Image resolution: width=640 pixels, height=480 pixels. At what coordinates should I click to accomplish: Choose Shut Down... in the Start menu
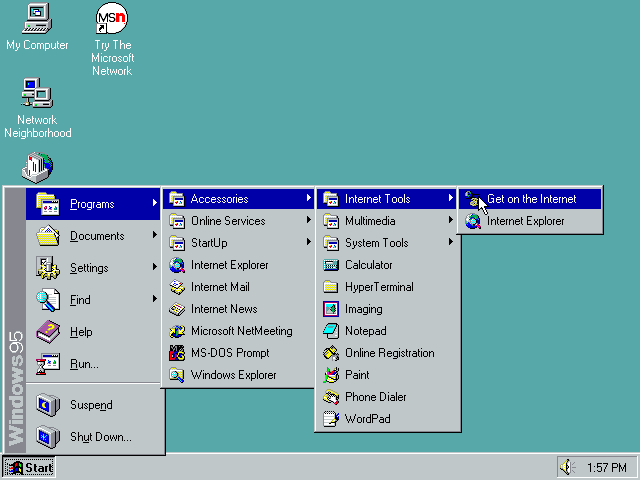[93, 436]
